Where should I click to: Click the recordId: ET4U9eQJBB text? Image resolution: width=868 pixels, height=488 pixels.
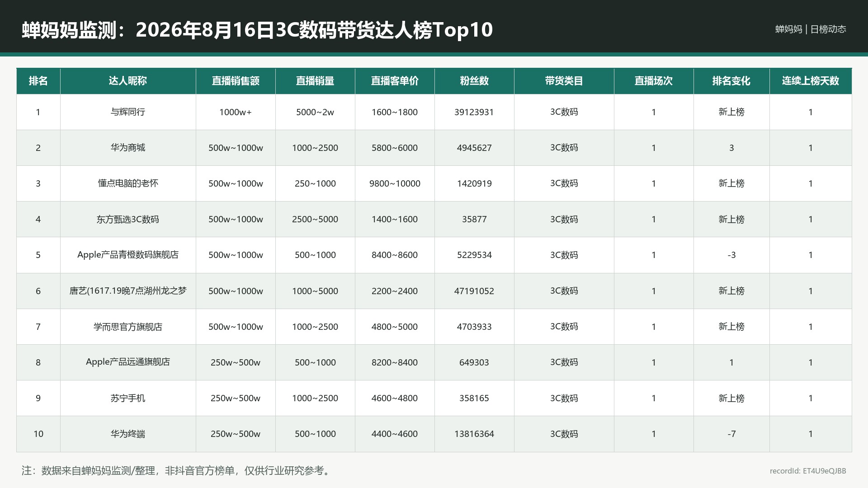click(808, 471)
